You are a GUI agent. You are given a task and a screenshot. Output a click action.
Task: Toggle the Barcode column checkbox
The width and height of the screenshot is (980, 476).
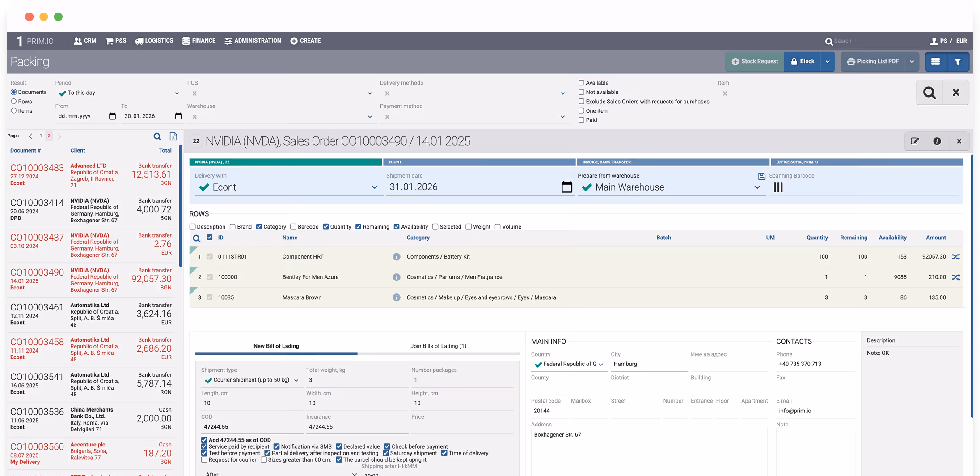[x=293, y=227]
